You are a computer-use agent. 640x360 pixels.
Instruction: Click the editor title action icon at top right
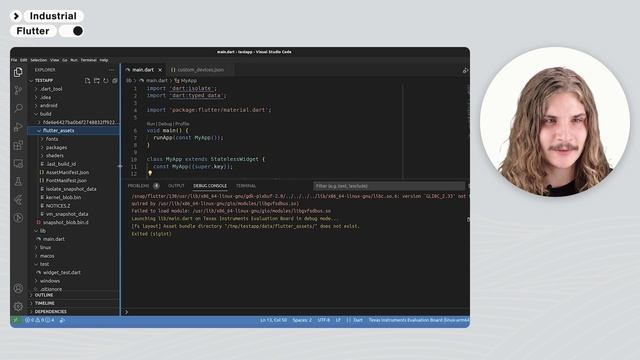point(465,70)
